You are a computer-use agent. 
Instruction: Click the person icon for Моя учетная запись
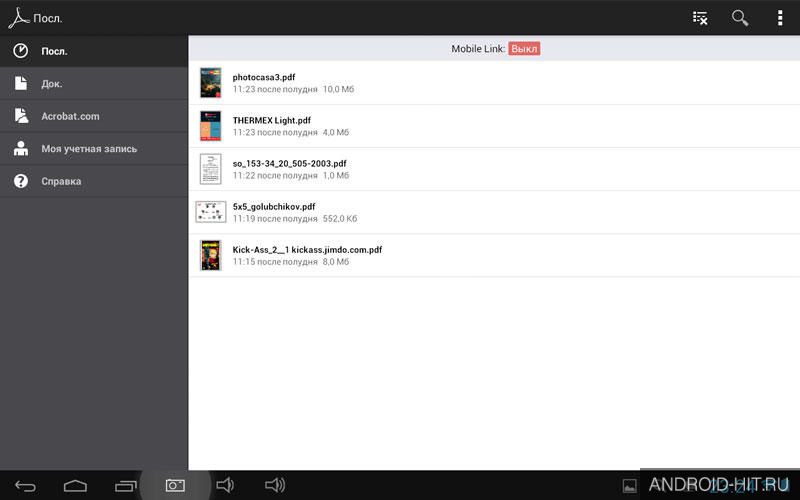pyautogui.click(x=20, y=148)
